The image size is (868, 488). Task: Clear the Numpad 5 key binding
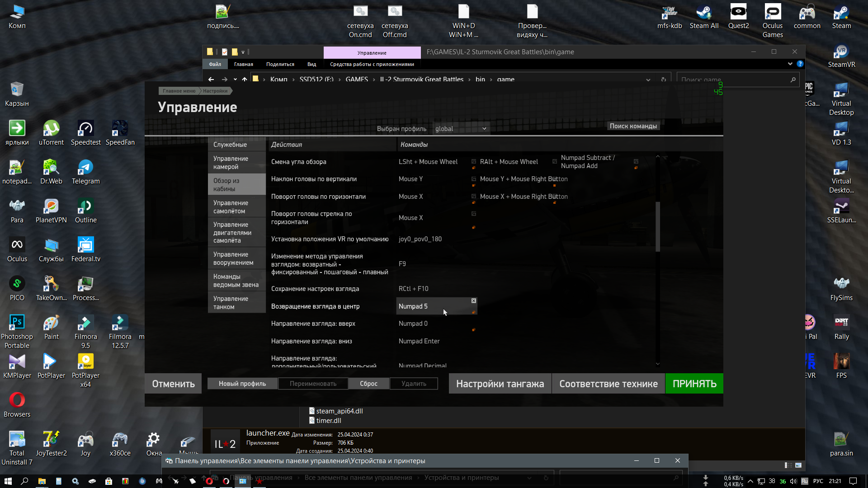474,300
